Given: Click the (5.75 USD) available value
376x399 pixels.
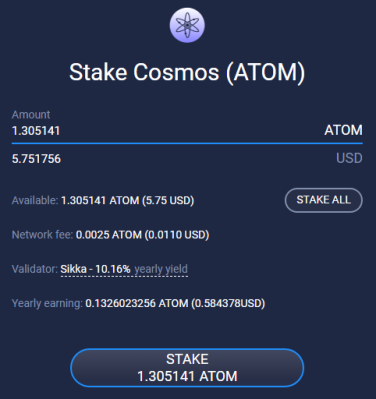Looking at the screenshot, I should coord(168,201).
